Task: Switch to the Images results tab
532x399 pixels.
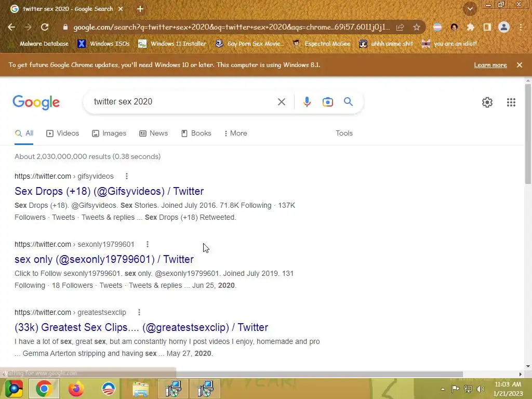Action: (109, 134)
